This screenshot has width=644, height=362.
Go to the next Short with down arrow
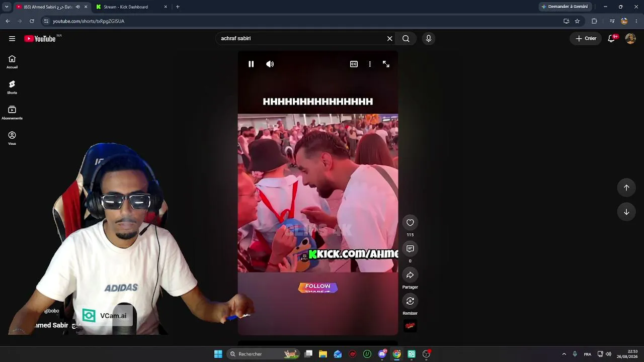point(626,212)
